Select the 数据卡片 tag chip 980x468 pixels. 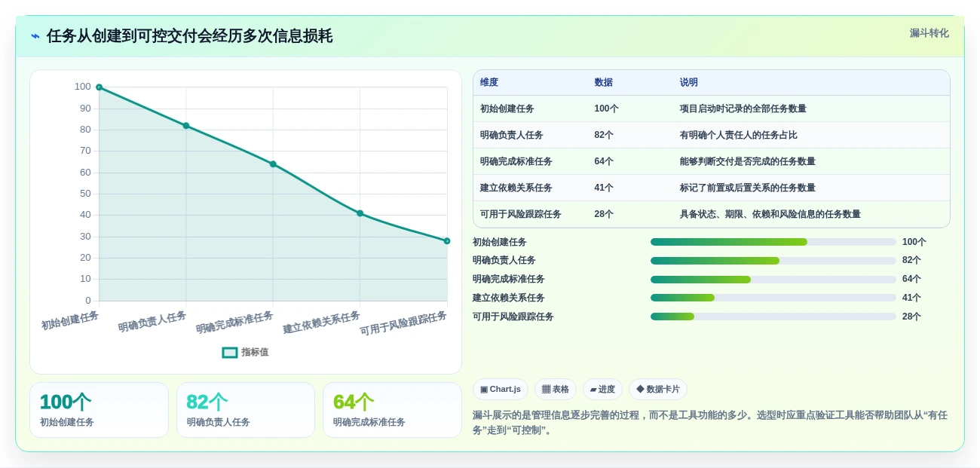coord(658,390)
